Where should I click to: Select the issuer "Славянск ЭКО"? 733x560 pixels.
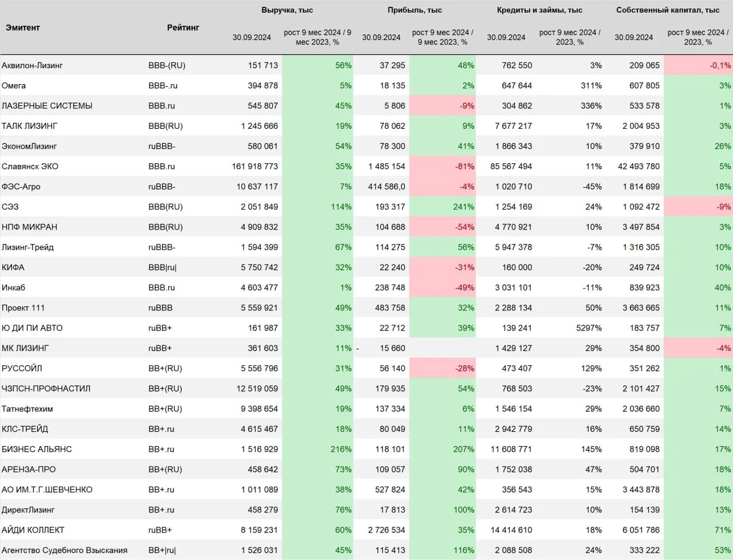click(30, 166)
